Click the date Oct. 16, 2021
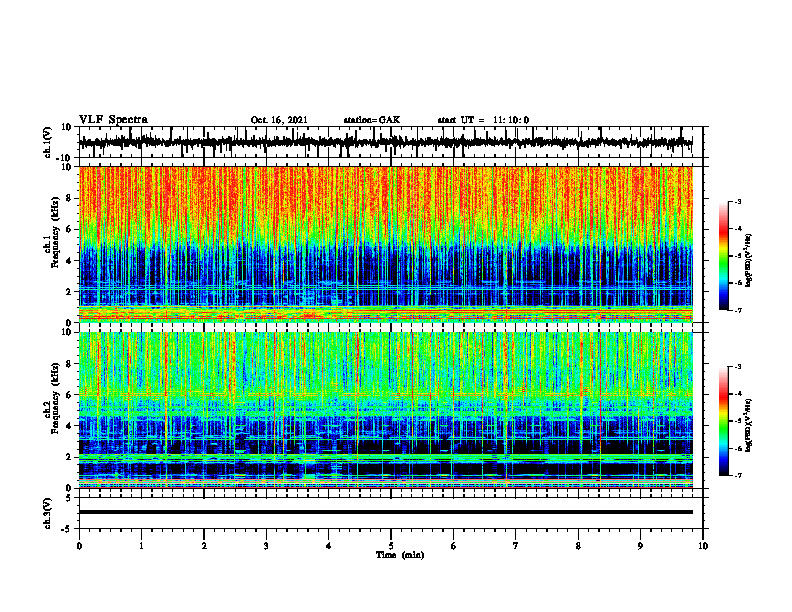 [x=279, y=120]
